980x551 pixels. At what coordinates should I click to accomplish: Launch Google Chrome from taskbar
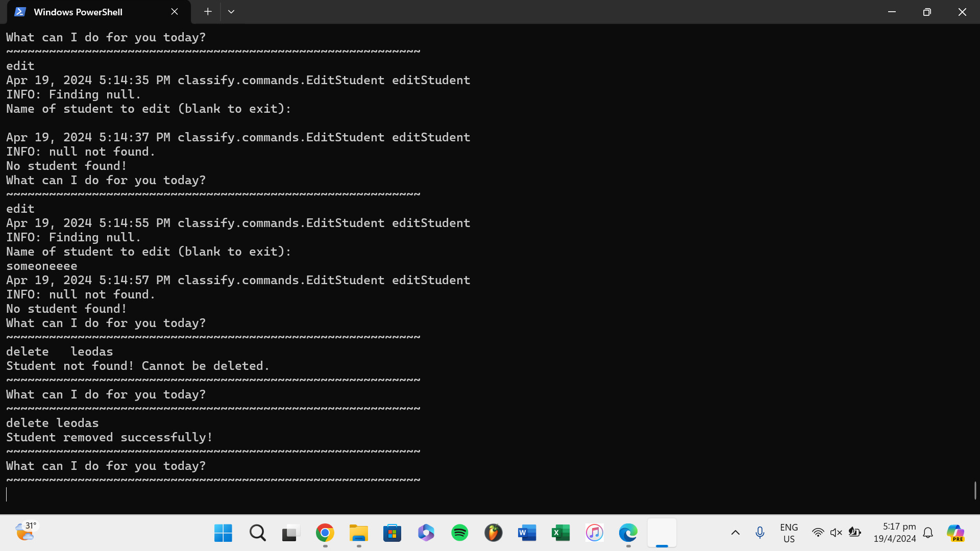pos(325,533)
